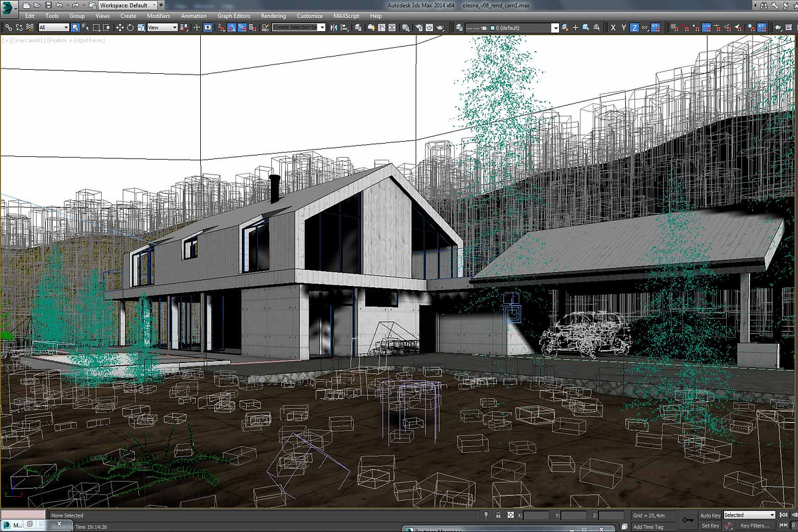Open the Modifiers menu
The height and width of the screenshot is (532, 798).
158,16
